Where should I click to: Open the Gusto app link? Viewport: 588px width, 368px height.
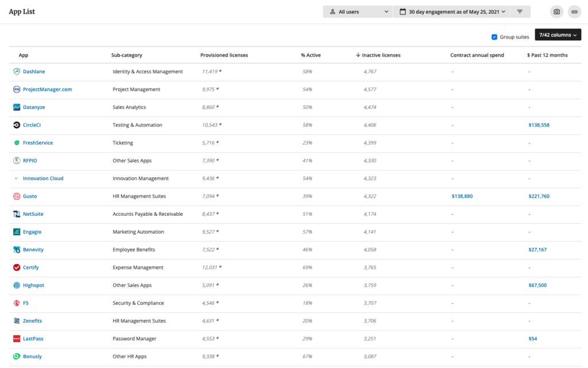click(x=30, y=196)
